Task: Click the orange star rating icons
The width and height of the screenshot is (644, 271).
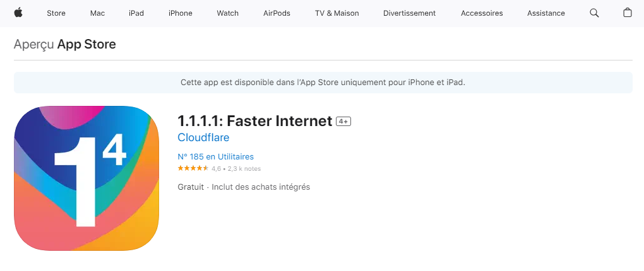Action: tap(193, 168)
